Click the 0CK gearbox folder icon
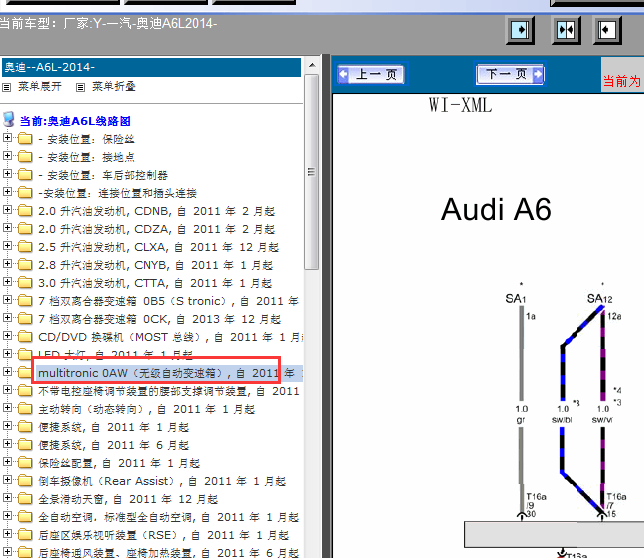The height and width of the screenshot is (558, 644). 25,319
